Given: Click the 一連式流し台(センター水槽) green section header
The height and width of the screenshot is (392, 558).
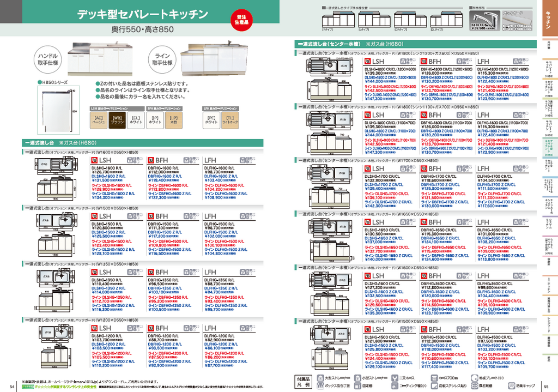Looking at the screenshot, I should tap(416, 44).
